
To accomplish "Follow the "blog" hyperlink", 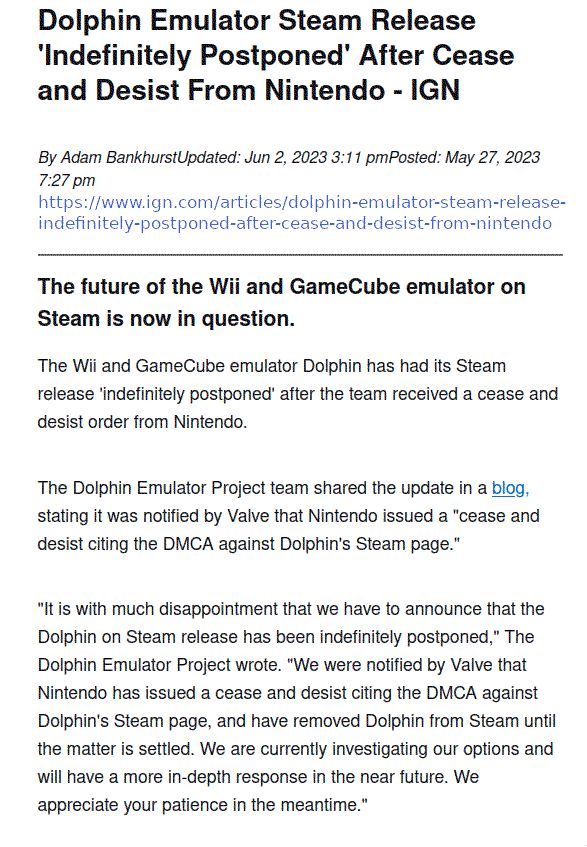I will click(508, 488).
